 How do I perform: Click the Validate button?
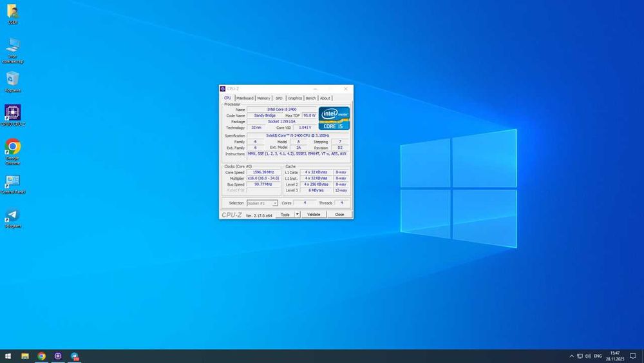pyautogui.click(x=314, y=214)
